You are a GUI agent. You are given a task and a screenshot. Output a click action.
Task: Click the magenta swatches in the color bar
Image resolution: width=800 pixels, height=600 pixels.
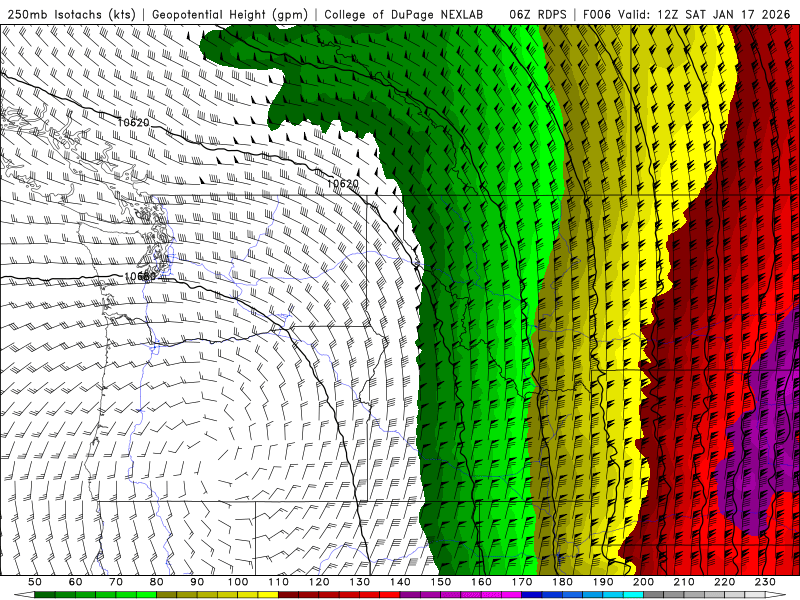[x=461, y=595]
